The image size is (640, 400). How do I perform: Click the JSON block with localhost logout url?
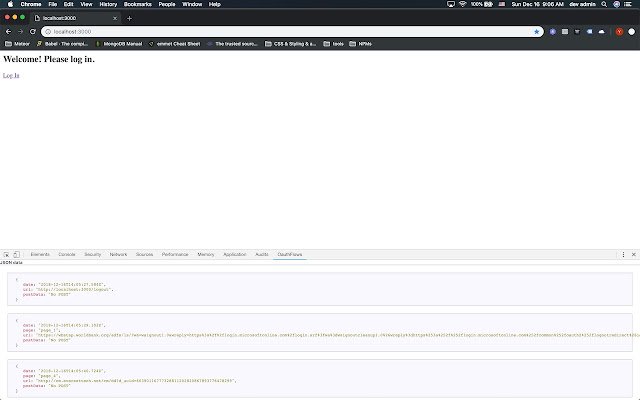pos(320,289)
